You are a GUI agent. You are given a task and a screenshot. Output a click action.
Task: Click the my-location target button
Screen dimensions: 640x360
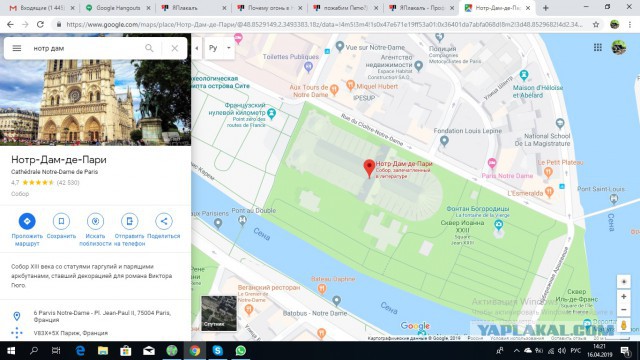623,282
